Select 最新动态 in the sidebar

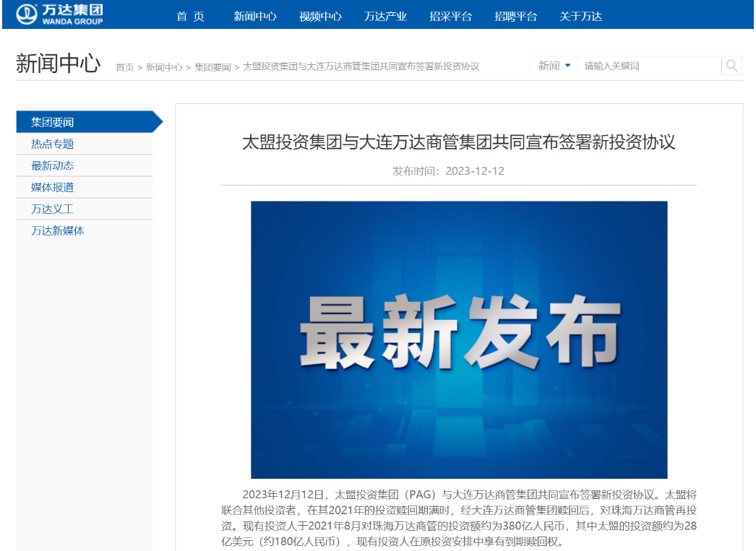tap(85, 165)
